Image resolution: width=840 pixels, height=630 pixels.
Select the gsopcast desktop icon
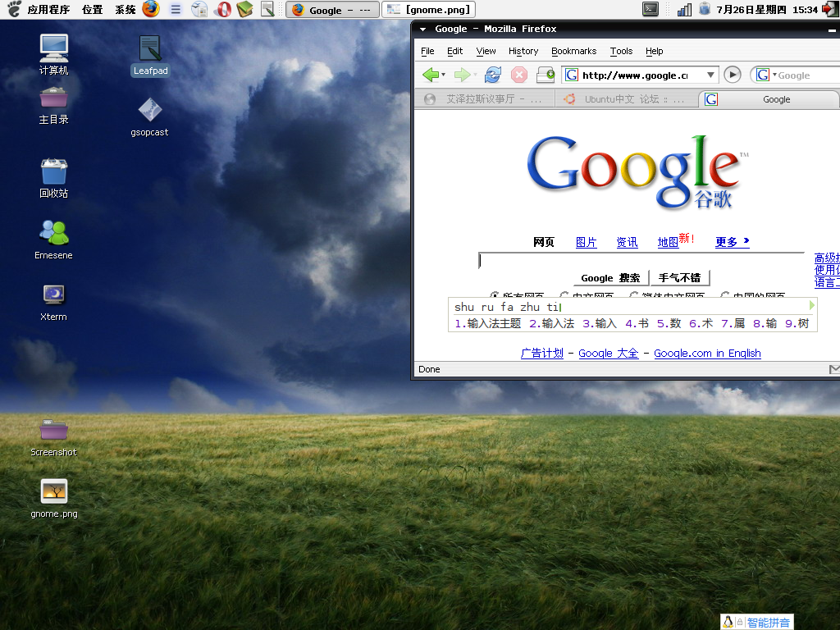point(149,116)
